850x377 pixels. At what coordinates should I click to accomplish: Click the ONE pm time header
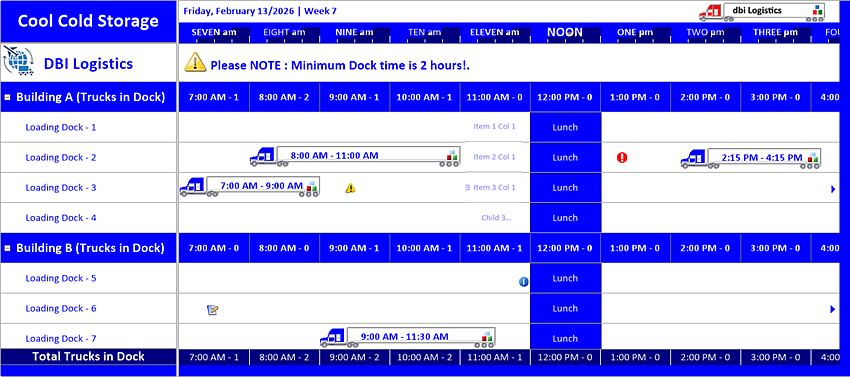[635, 33]
